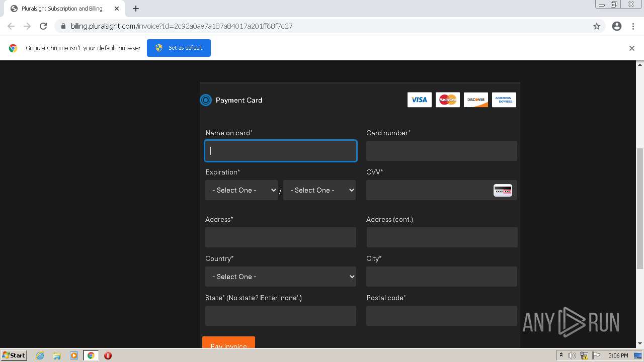The width and height of the screenshot is (644, 362).
Task: Open the Windows Start menu
Action: pyautogui.click(x=14, y=355)
